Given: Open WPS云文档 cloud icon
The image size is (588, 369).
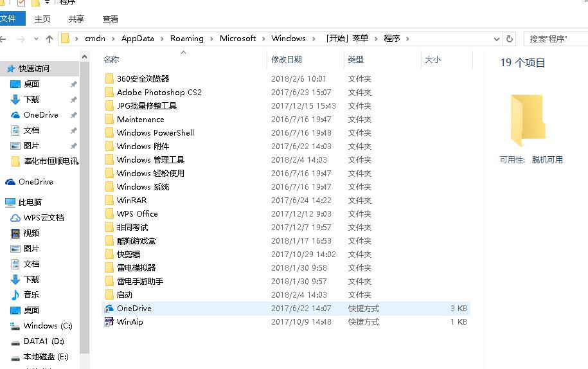Looking at the screenshot, I should (x=15, y=218).
